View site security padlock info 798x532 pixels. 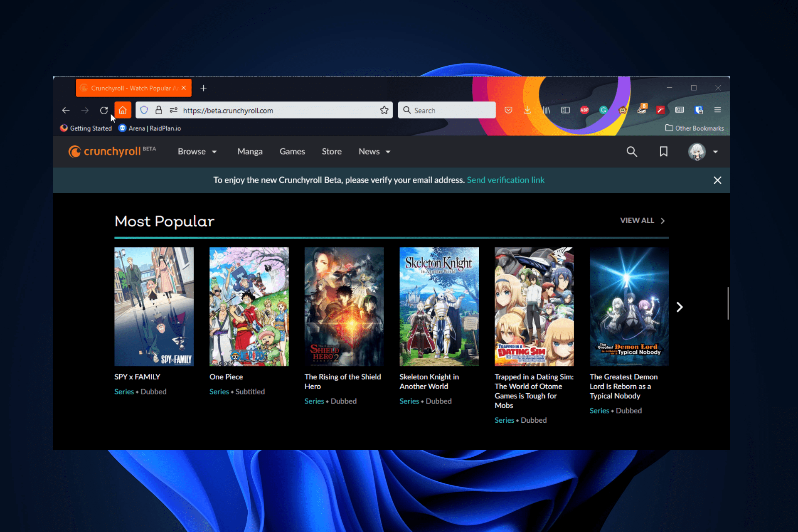pyautogui.click(x=159, y=110)
